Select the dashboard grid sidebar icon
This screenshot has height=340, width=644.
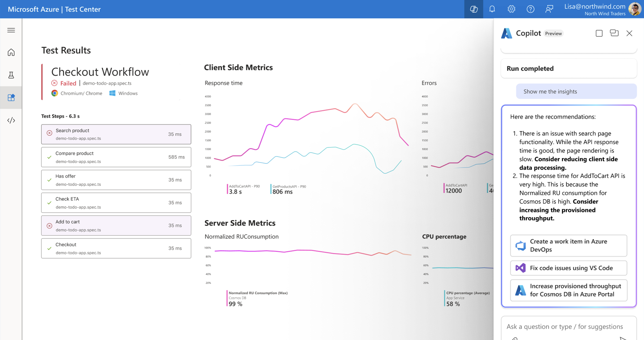pos(11,98)
